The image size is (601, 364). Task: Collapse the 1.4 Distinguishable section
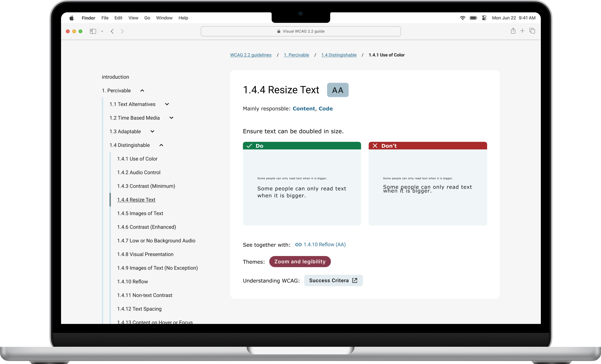(161, 145)
